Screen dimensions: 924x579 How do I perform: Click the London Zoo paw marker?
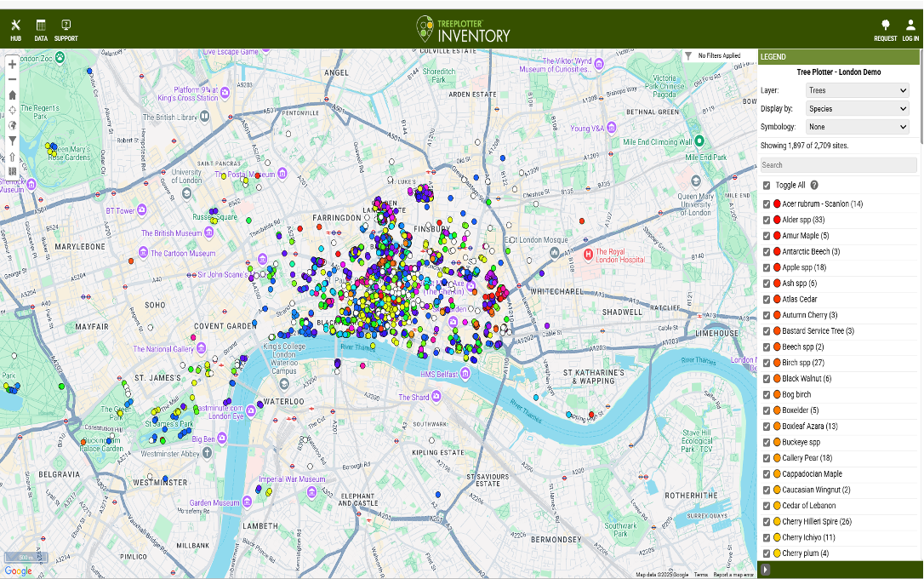60,57
